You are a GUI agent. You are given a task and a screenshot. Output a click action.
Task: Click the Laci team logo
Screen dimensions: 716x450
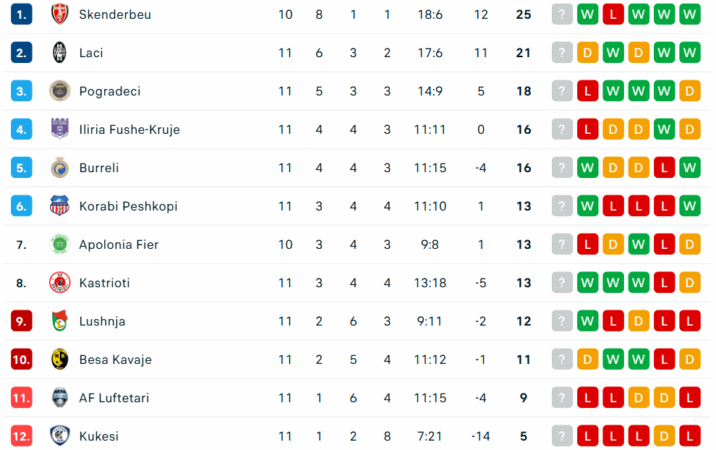(x=59, y=52)
